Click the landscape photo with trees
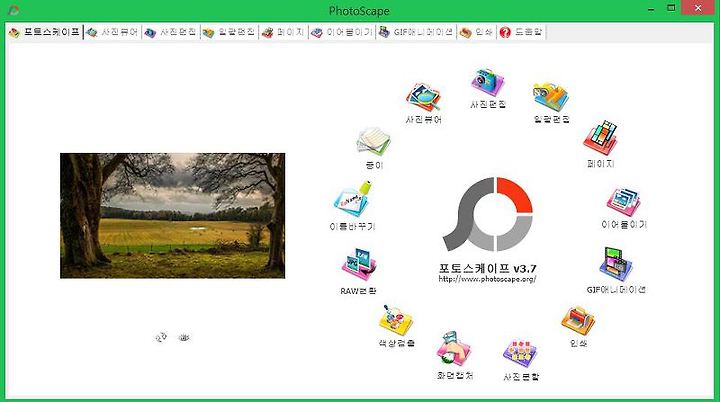Screen dimensions: 720x402 173,215
